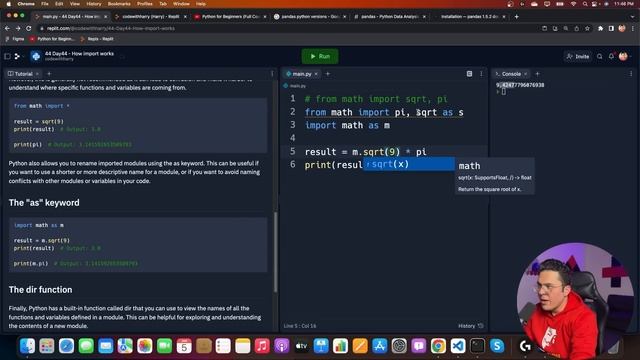Click the History button in editor status bar
This screenshot has height=360, width=640.
(x=471, y=326)
